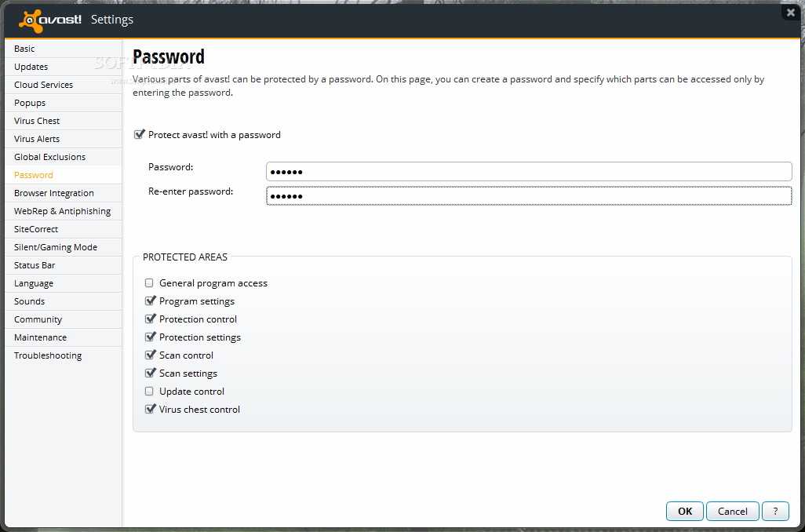
Task: Click the Re-enter password field
Action: (x=529, y=195)
